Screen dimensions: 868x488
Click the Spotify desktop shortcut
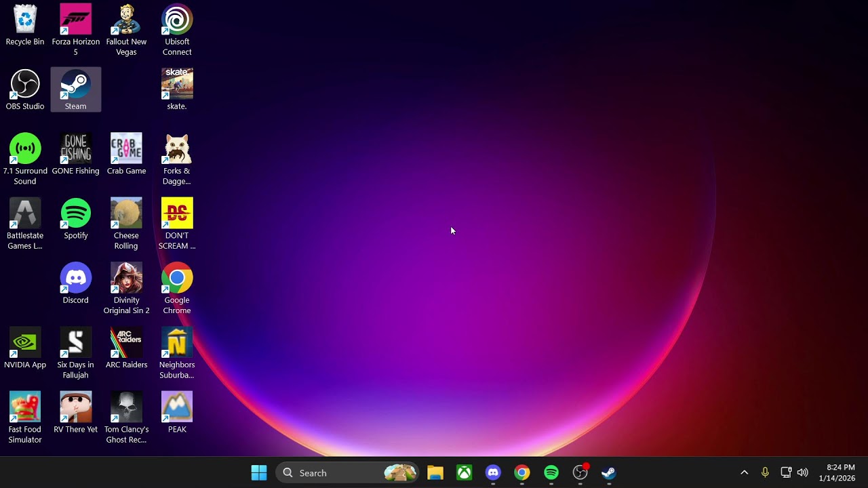pyautogui.click(x=75, y=219)
